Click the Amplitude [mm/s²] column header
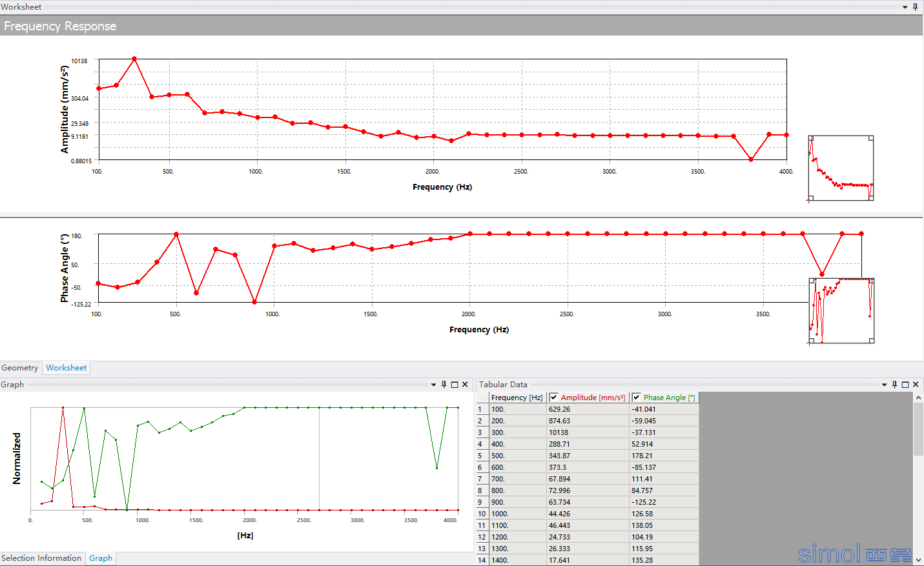 [588, 398]
